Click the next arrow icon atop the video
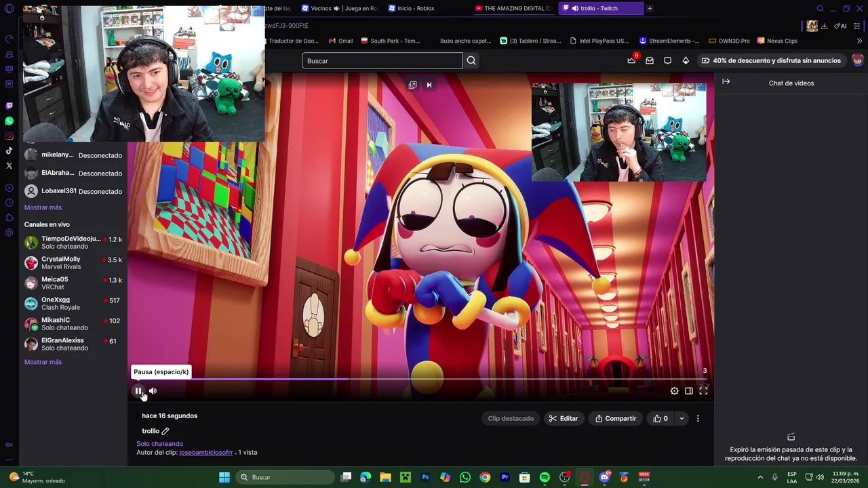The width and height of the screenshot is (868, 488). 429,85
